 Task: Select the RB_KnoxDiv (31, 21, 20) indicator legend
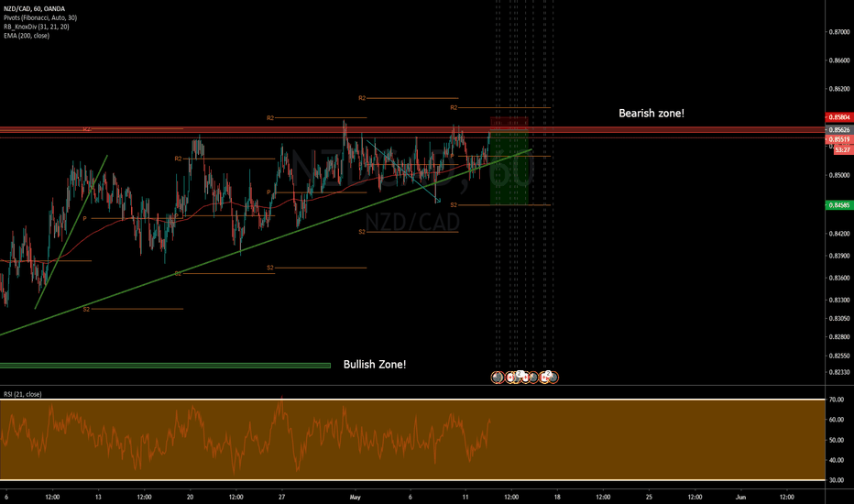pos(36,27)
